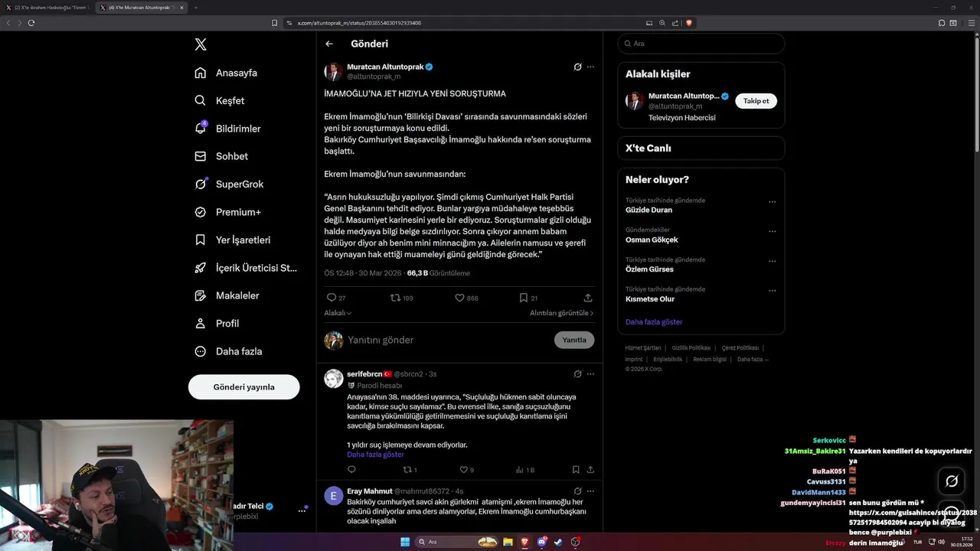Like serifebrcn's reply with 9 likes

(x=463, y=470)
